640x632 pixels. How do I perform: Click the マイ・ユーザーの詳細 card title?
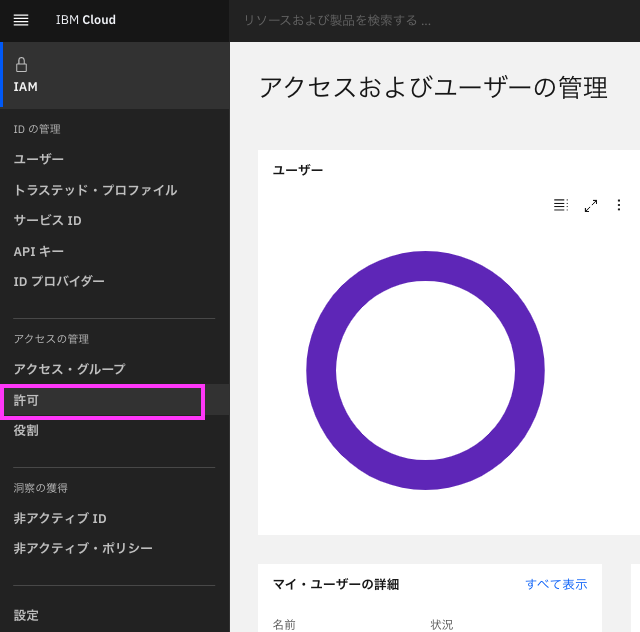[x=336, y=585]
